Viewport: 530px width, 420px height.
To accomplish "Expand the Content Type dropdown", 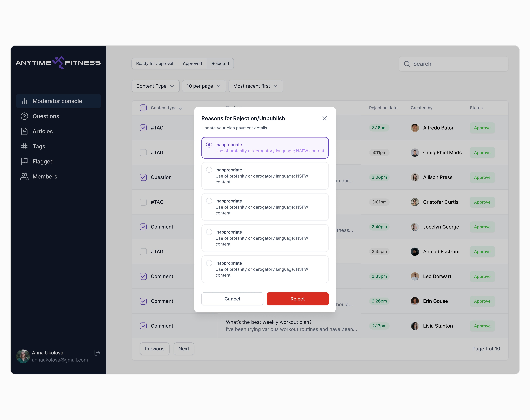I will [x=155, y=86].
